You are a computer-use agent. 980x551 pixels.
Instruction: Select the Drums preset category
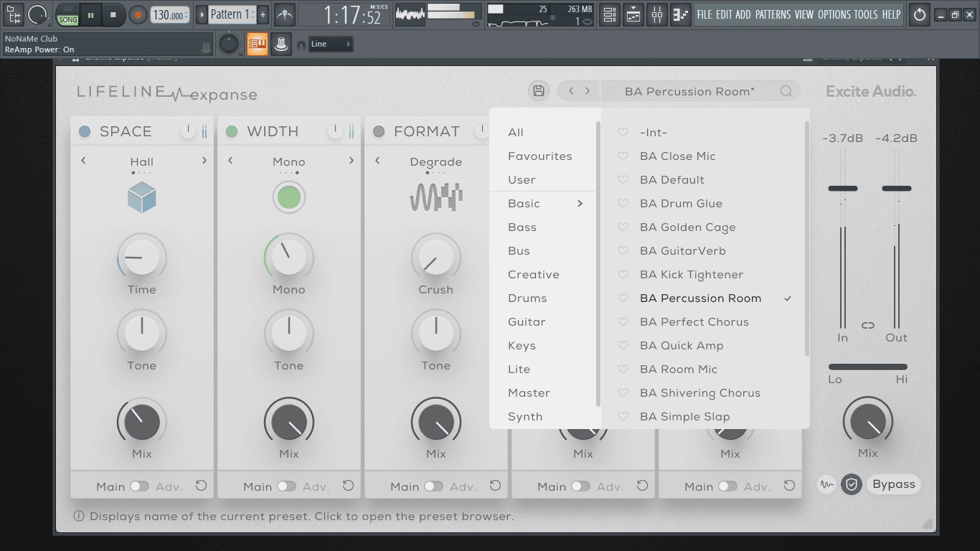[527, 298]
